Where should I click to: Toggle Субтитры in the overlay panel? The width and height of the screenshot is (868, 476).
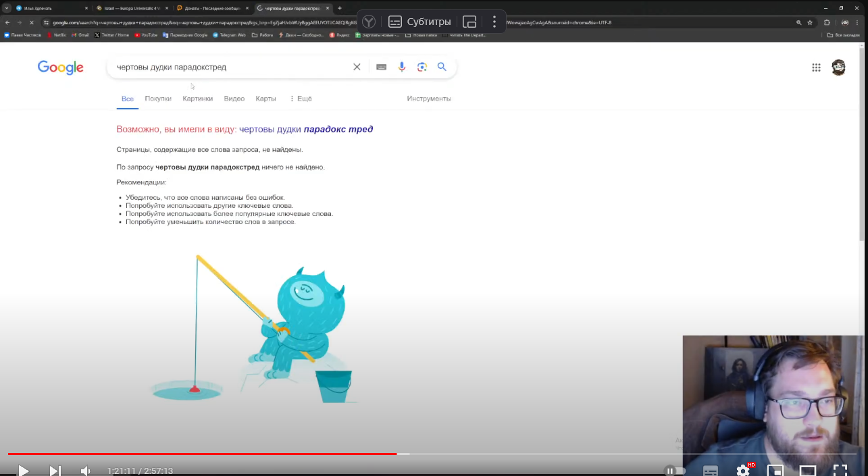pos(419,22)
